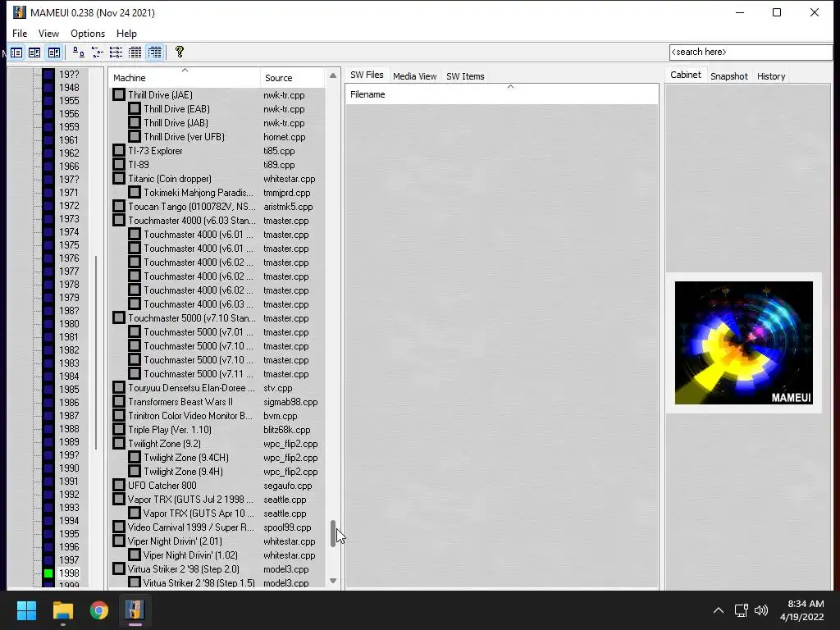Click the TI-89 machine icon

click(119, 164)
